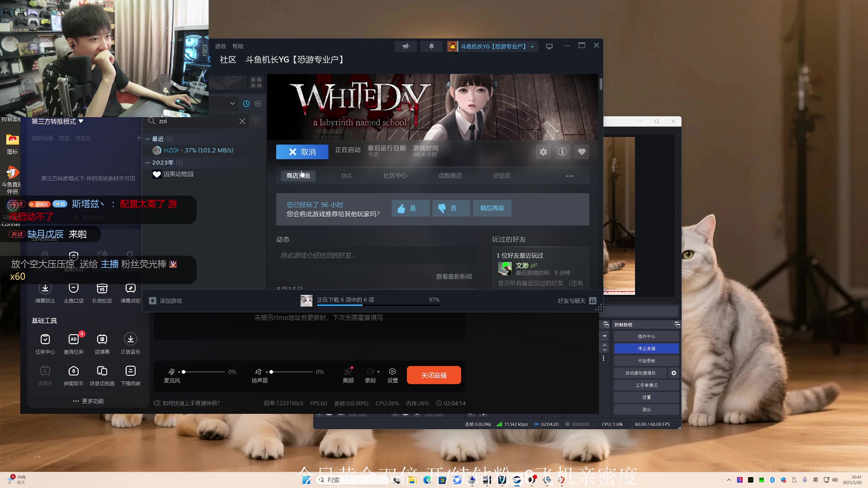
Task: Click the 稍后再说 button
Action: point(492,208)
